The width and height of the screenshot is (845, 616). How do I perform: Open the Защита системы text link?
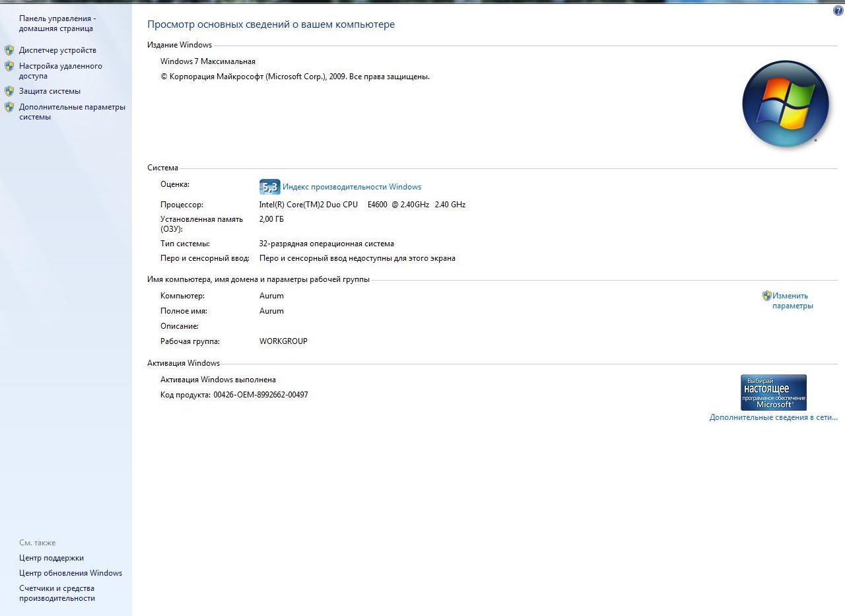point(50,91)
